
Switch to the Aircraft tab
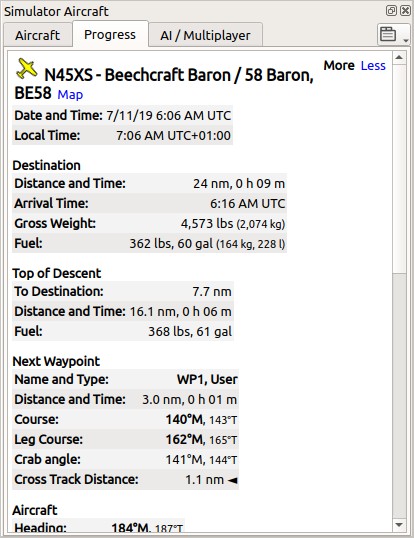point(37,35)
